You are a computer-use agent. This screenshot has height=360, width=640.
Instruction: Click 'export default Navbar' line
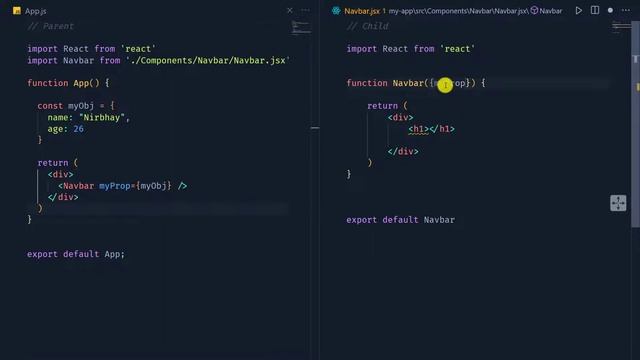click(x=400, y=220)
